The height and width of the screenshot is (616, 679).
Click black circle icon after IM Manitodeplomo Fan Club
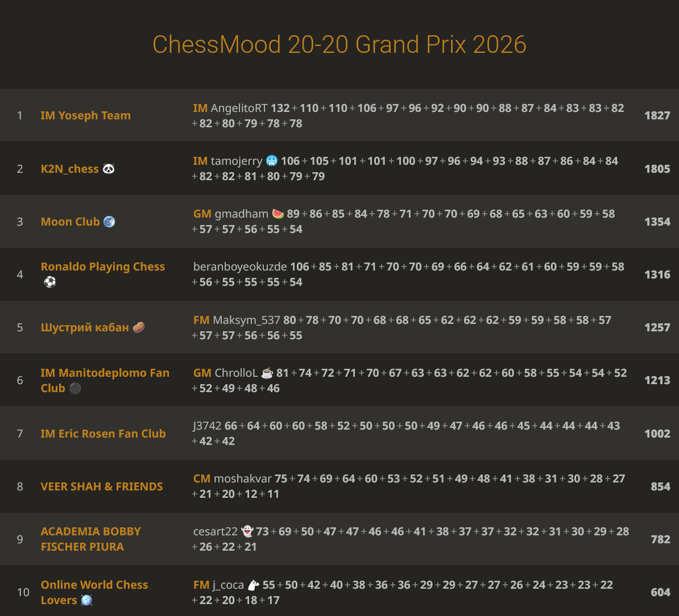coord(75,388)
